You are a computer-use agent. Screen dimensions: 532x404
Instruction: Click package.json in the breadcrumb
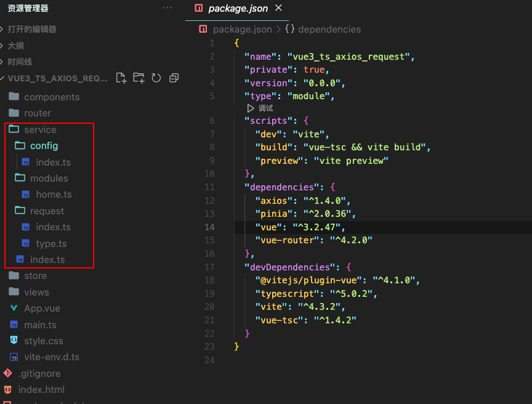click(242, 30)
